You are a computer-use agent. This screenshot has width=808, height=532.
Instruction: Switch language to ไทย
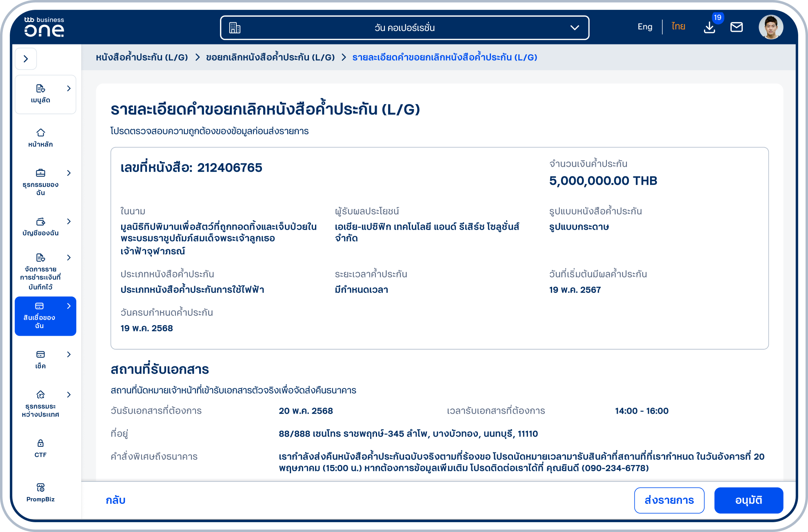coord(678,27)
